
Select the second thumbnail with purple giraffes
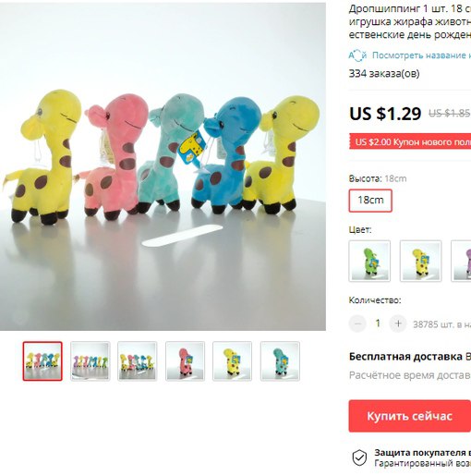click(x=91, y=361)
